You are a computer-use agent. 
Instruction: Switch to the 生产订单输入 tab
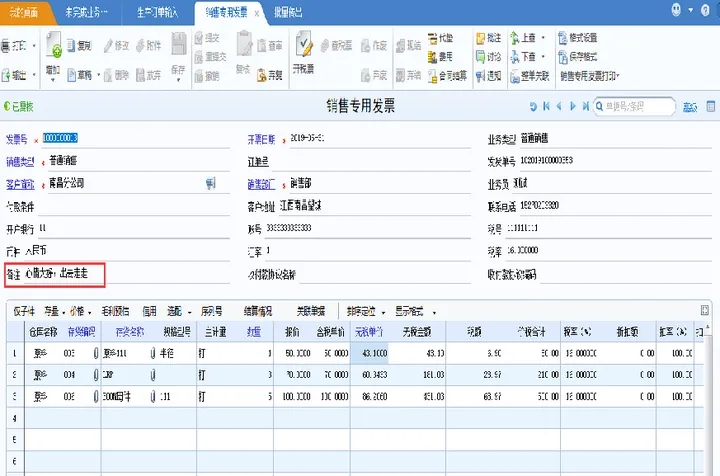point(153,12)
